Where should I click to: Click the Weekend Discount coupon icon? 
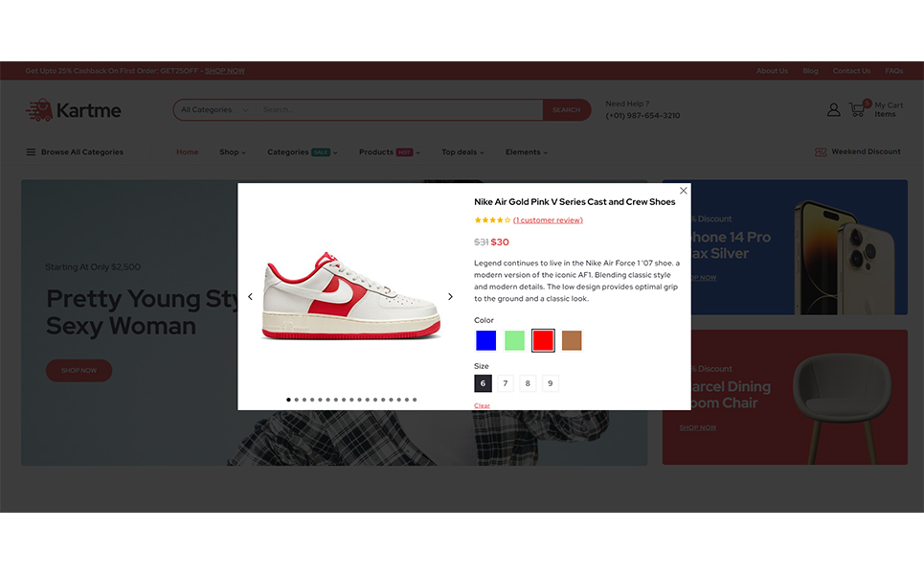point(821,152)
